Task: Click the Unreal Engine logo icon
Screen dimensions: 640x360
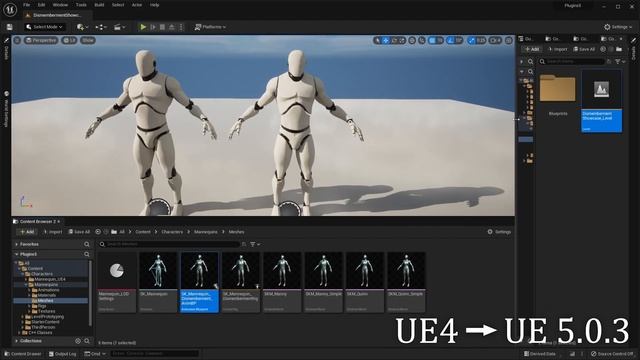Action: 9,9
